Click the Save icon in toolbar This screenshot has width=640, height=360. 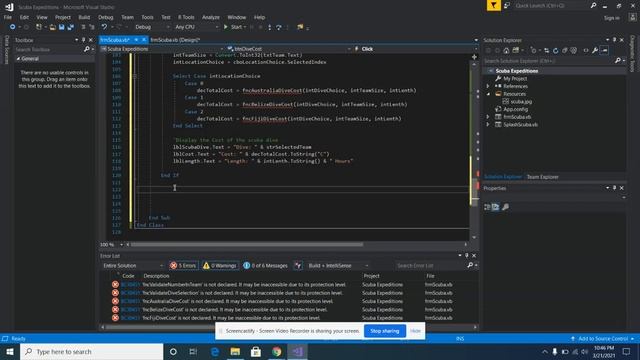point(62,27)
